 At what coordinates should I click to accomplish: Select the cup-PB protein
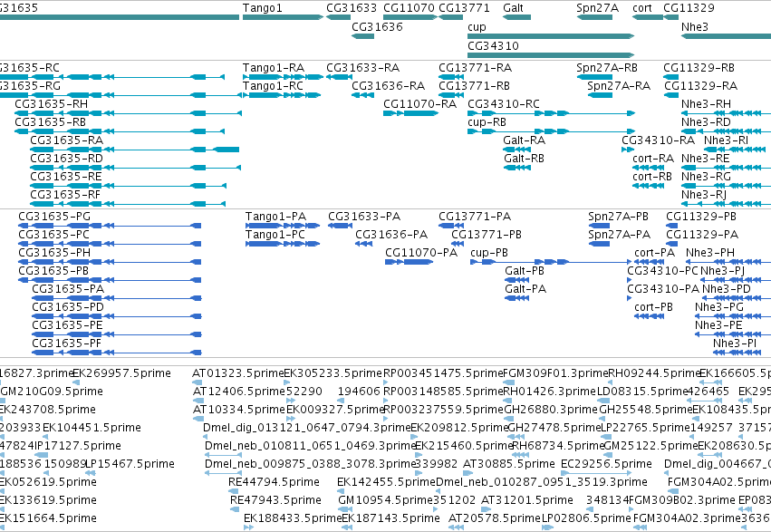tap(489, 253)
